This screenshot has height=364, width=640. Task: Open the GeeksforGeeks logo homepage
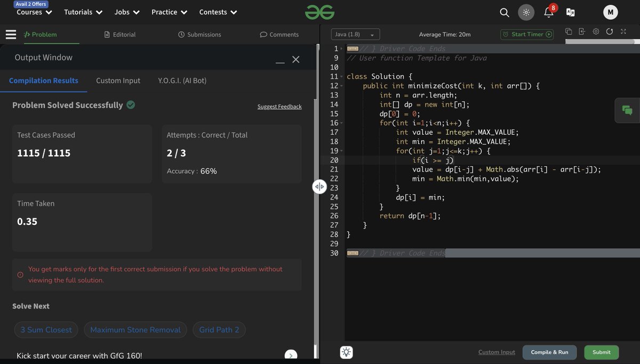coord(319,12)
